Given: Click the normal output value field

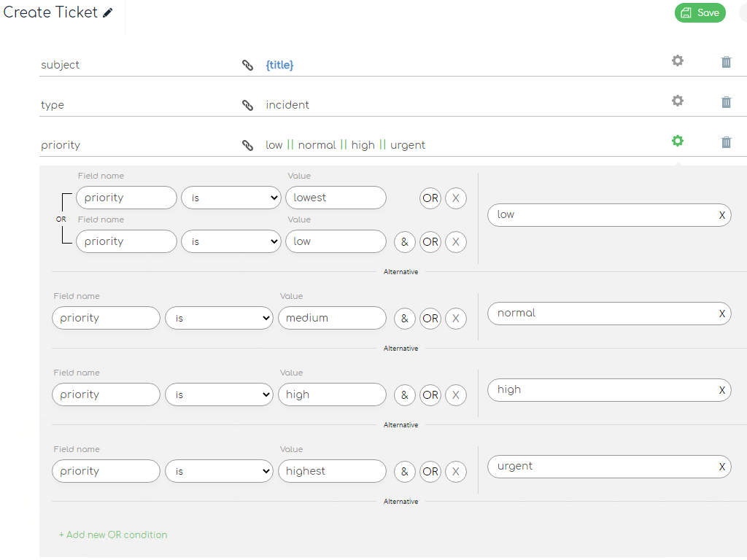Looking at the screenshot, I should pos(602,314).
